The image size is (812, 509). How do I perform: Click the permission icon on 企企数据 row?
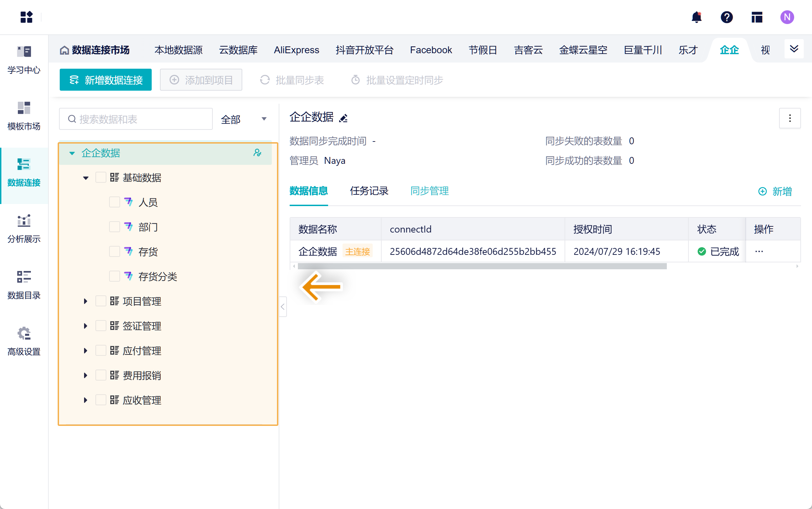(257, 153)
